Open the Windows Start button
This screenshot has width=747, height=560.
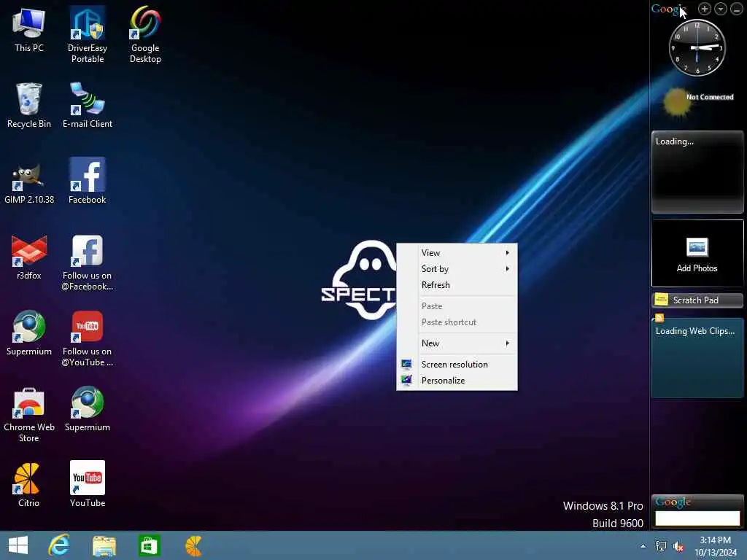(18, 545)
